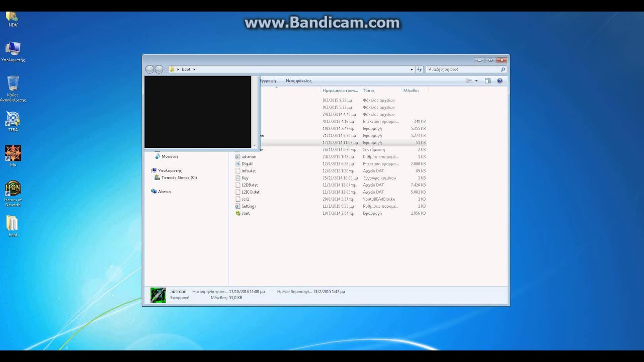Select the NEW folder desktop icon
Image resolution: width=644 pixels, height=362 pixels.
coord(13,16)
